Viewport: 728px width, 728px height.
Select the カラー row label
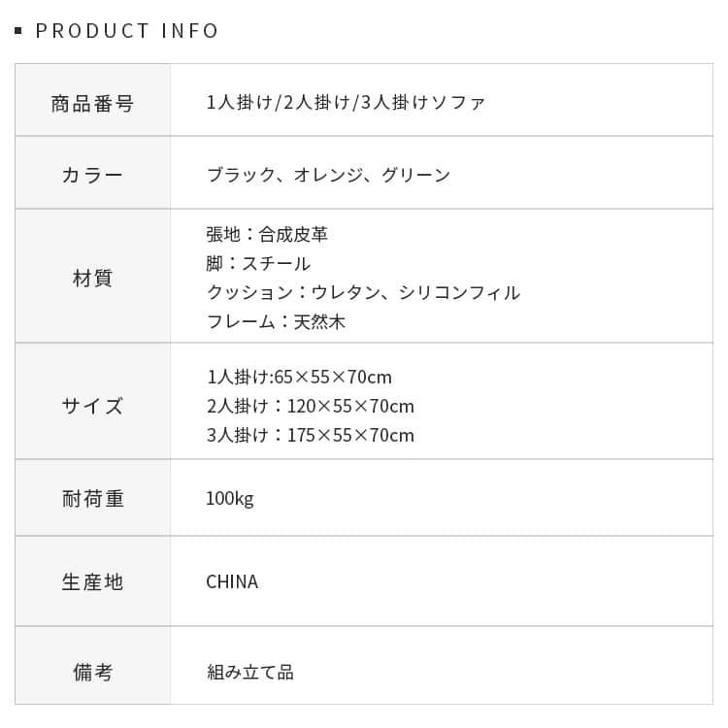pyautogui.click(x=92, y=176)
